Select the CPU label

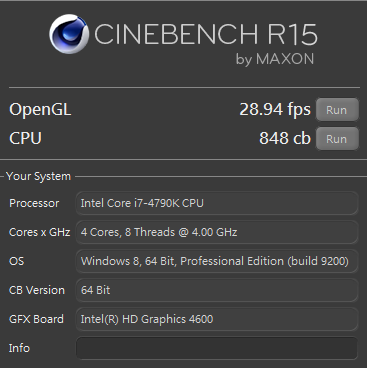click(x=25, y=138)
